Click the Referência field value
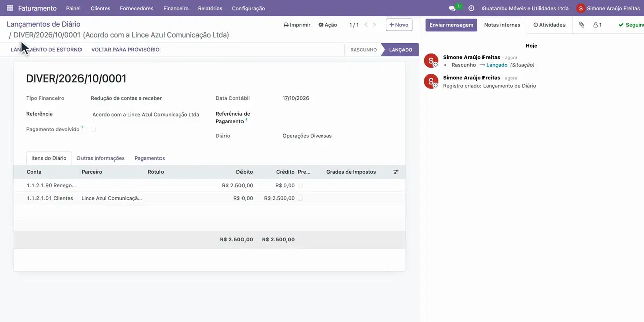 click(145, 115)
